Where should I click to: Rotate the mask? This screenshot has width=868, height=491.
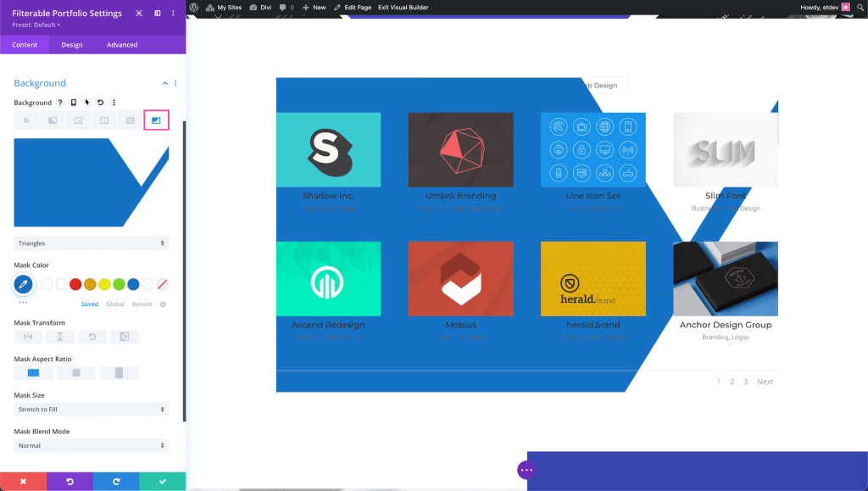coord(92,337)
